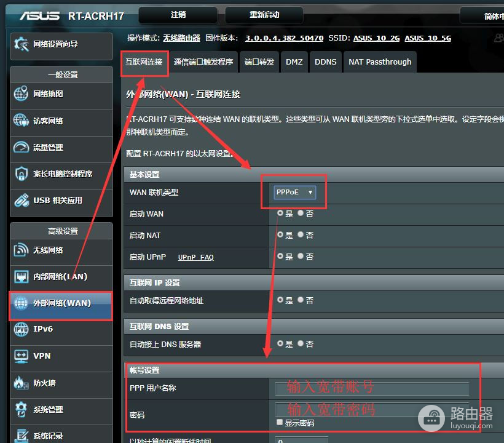The image size is (504, 443).
Task: Click the VPN monitor icon
Action: click(x=21, y=356)
